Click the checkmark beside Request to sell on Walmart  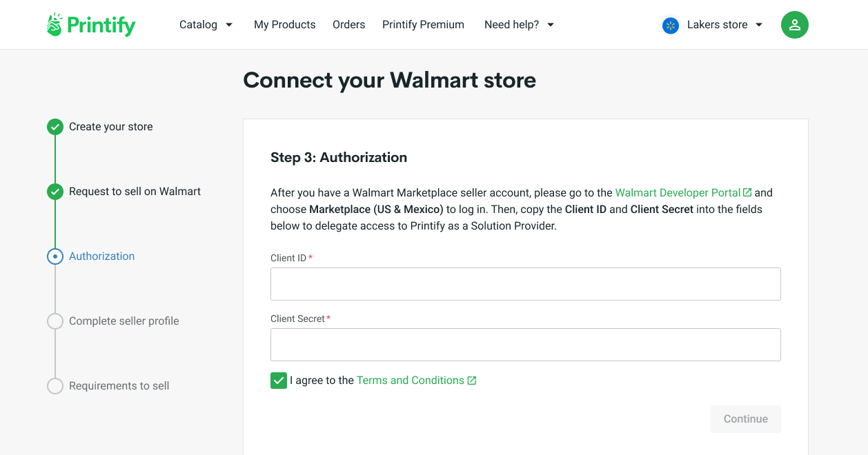pyautogui.click(x=55, y=192)
